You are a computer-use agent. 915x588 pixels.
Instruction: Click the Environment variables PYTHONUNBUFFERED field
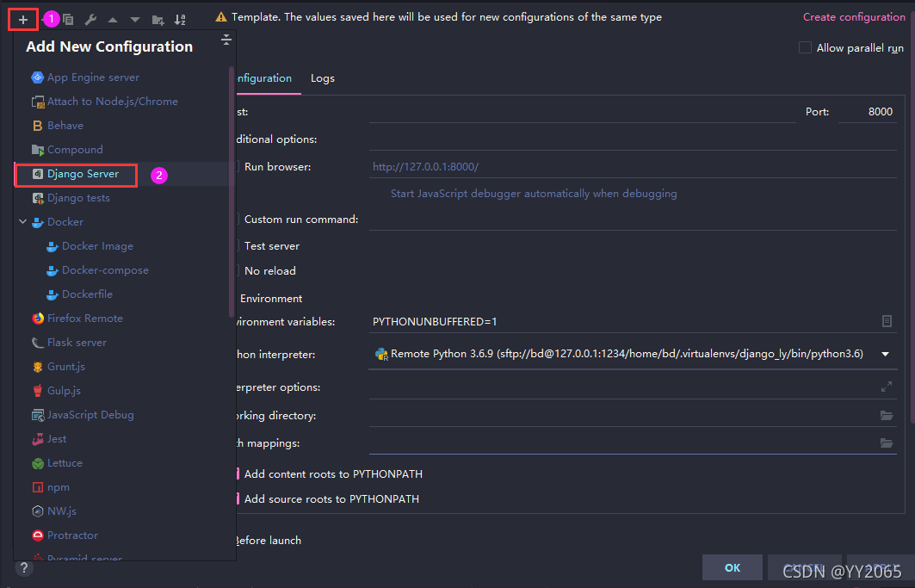click(624, 322)
